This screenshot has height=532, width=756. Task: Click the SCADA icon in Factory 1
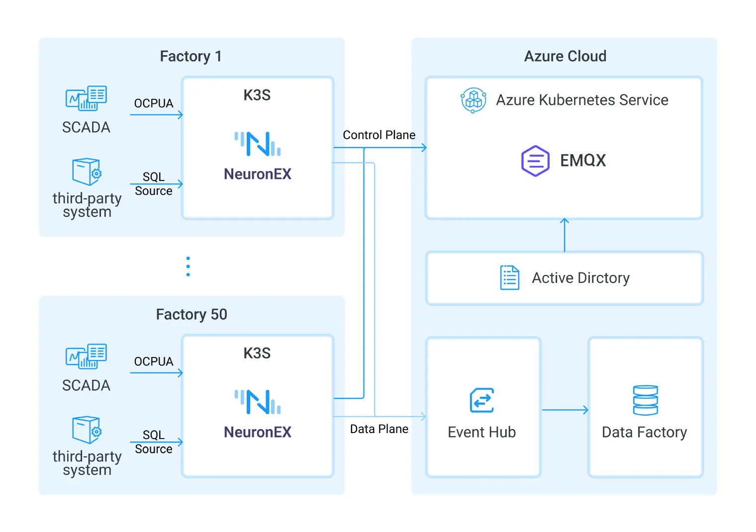86,98
